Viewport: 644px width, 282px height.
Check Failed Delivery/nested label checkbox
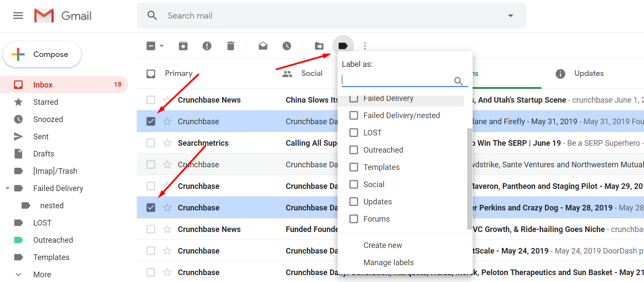(x=354, y=116)
